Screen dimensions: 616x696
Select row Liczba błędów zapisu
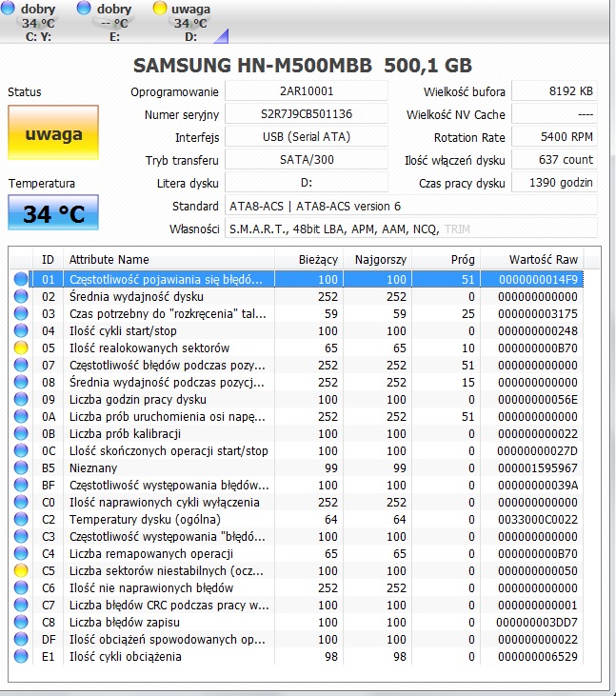[x=296, y=622]
